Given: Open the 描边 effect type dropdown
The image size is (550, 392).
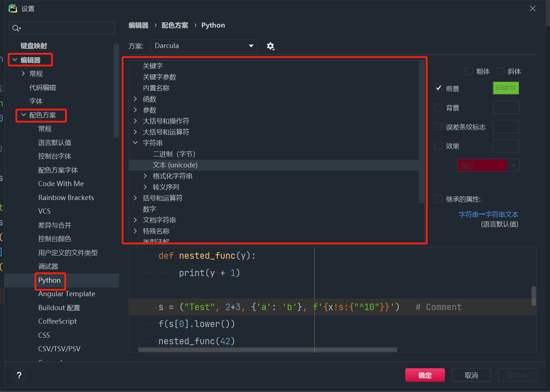Looking at the screenshot, I should tap(488, 166).
